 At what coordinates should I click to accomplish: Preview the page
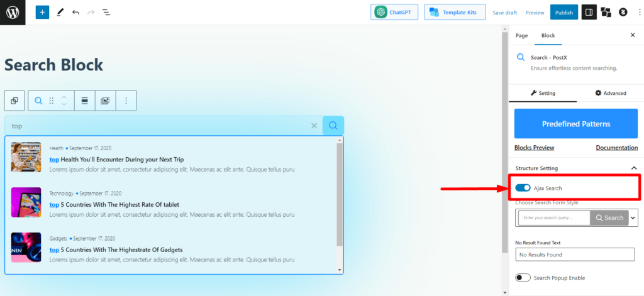click(535, 13)
